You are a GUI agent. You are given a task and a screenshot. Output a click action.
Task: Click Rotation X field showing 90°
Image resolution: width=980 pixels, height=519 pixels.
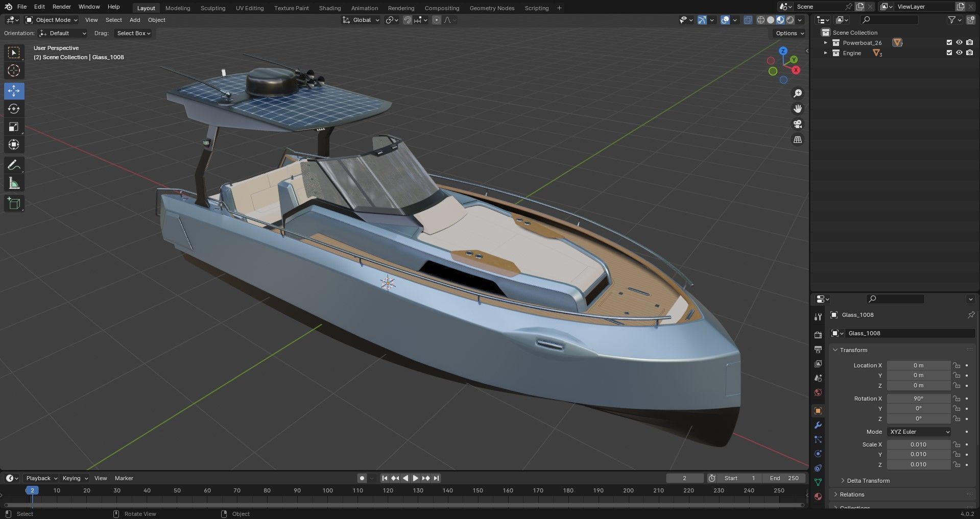pos(918,399)
